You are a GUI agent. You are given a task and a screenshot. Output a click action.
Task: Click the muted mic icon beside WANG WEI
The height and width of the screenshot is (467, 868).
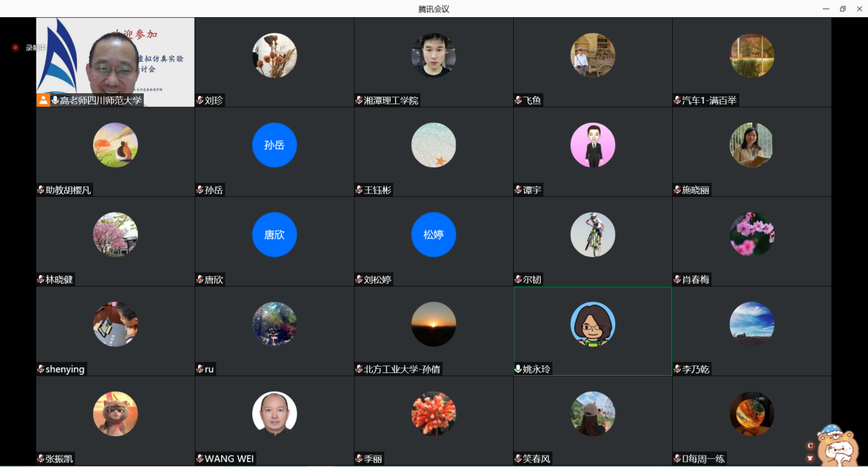coord(200,459)
